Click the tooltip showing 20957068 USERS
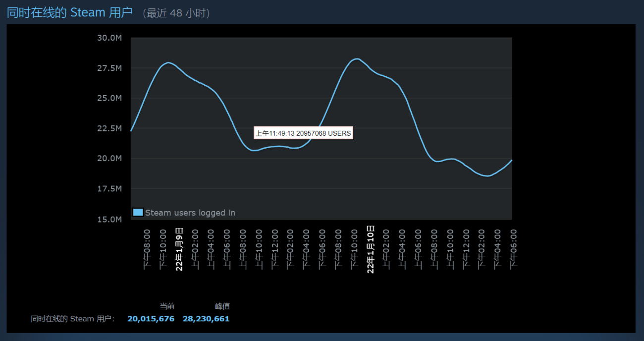This screenshot has width=644, height=341. click(303, 133)
